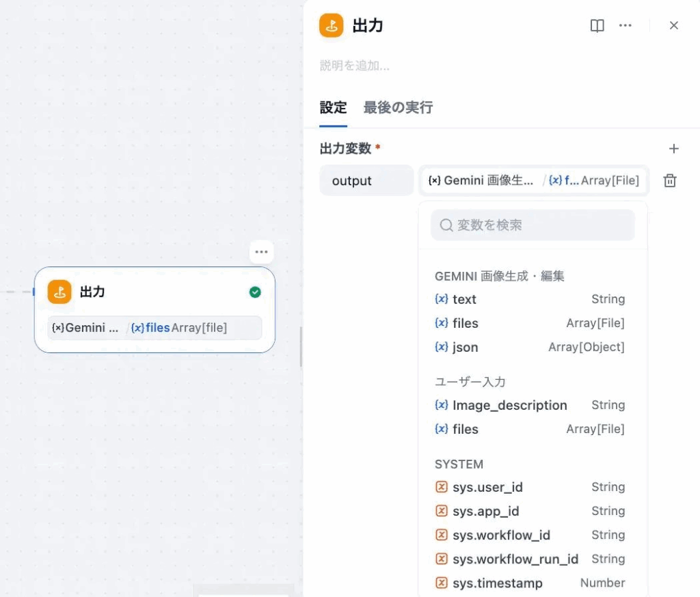The height and width of the screenshot is (597, 700).
Task: Delete the output variable with trash icon
Action: click(670, 181)
